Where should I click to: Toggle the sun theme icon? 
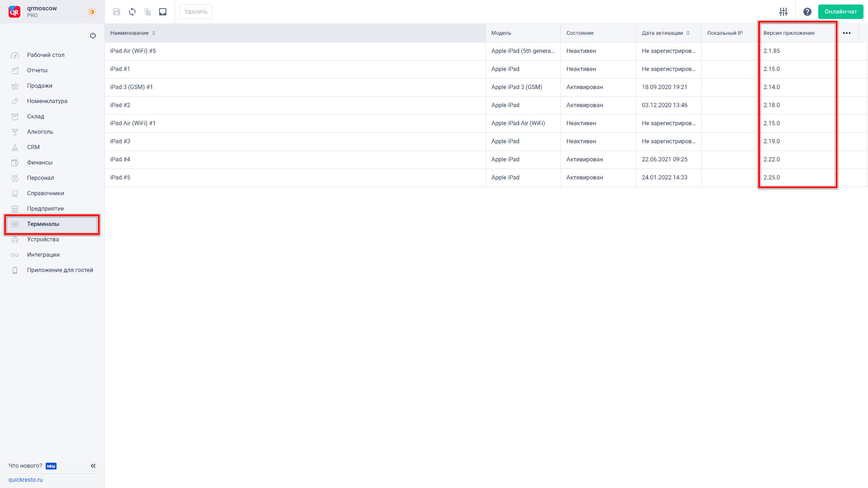coord(92,12)
